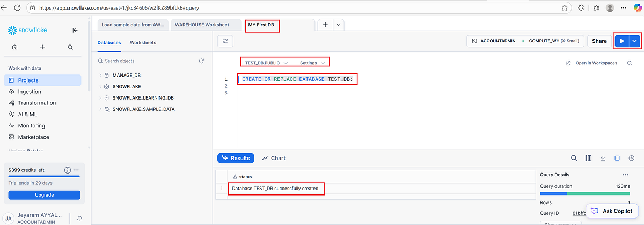
Task: Toggle the query details side panel
Action: point(617,158)
